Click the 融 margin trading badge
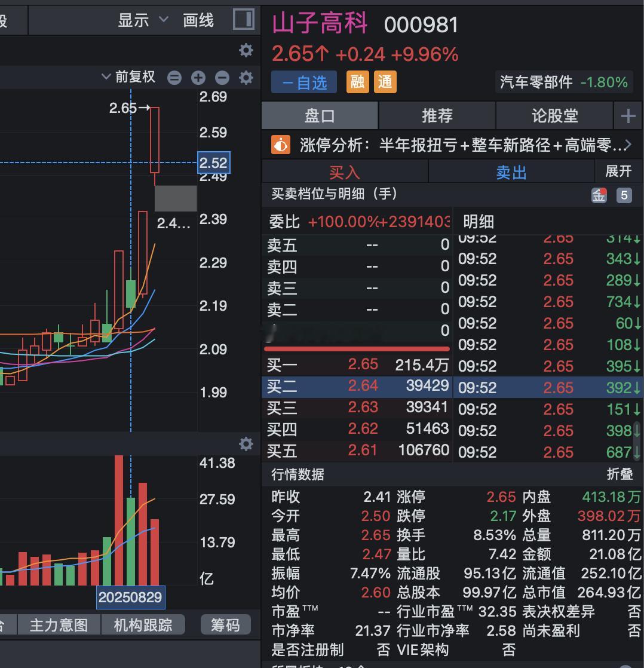The width and height of the screenshot is (644, 668). tap(357, 82)
